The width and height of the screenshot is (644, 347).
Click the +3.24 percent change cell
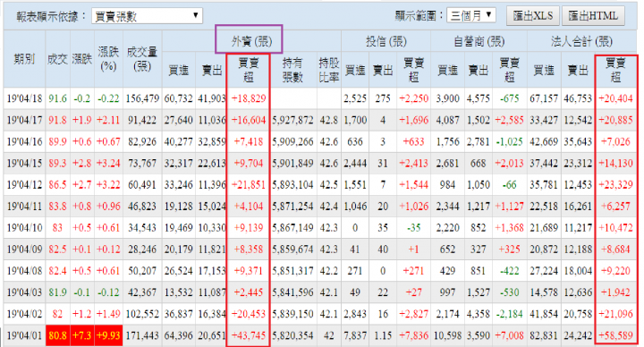point(108,163)
